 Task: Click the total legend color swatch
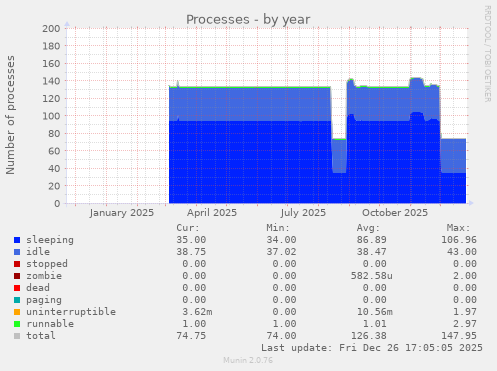(17, 336)
